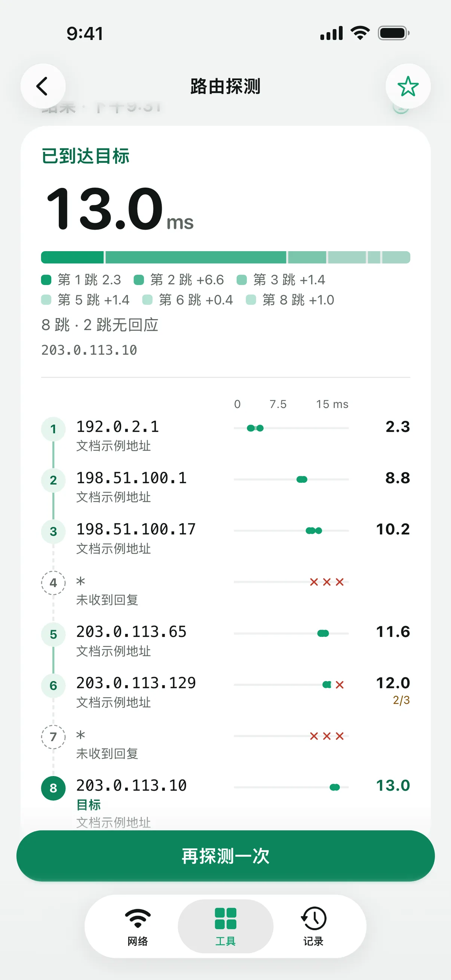451x980 pixels.
Task: Open the 工具 tab
Action: coord(225,927)
